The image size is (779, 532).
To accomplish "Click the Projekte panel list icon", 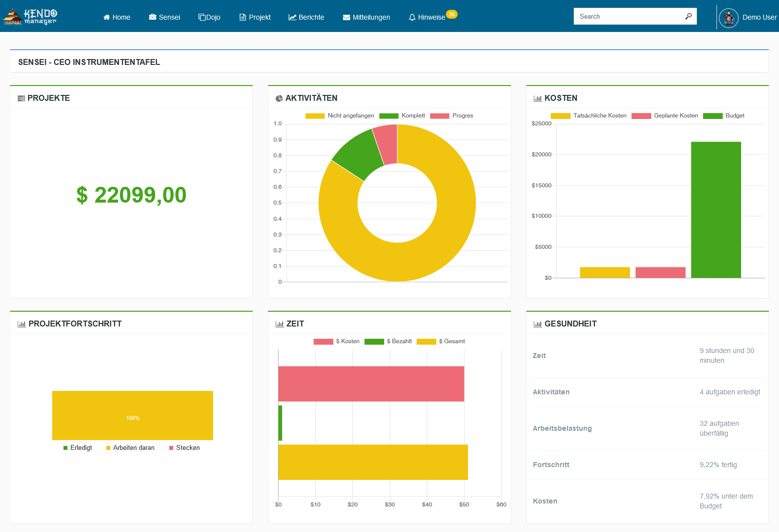I will [21, 98].
